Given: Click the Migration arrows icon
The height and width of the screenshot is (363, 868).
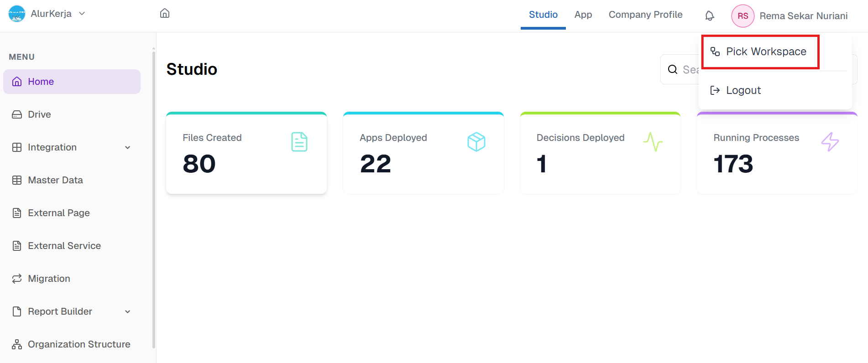Looking at the screenshot, I should (17, 279).
